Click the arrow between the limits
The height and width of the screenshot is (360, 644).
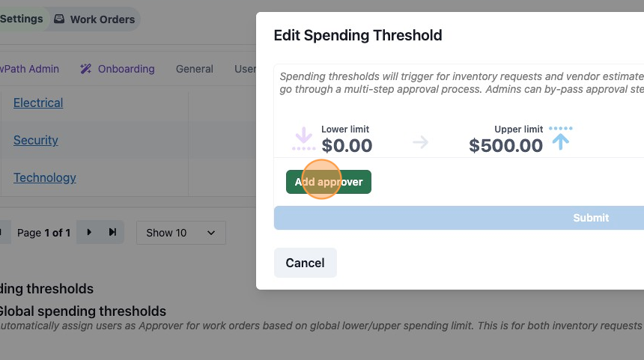[x=420, y=142]
